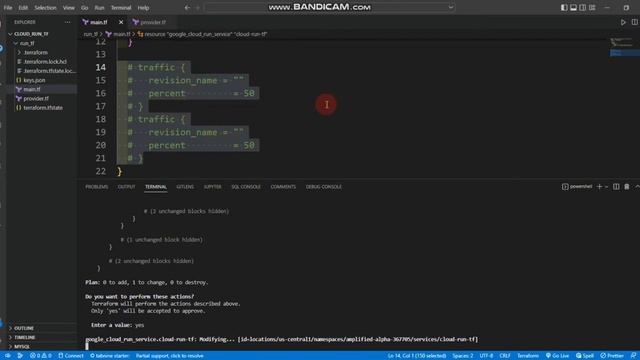Viewport: 640px width, 360px height.
Task: Open the File menu
Action: click(8, 8)
